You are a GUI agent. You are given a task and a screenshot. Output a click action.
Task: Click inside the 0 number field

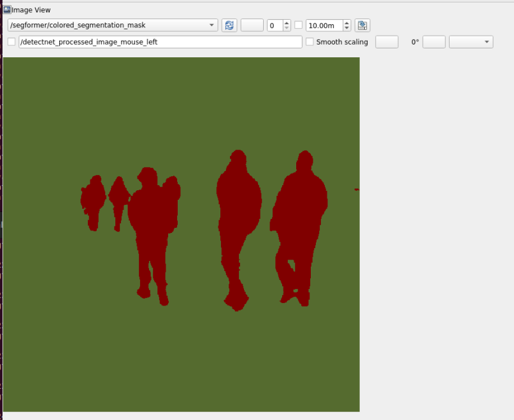[274, 25]
